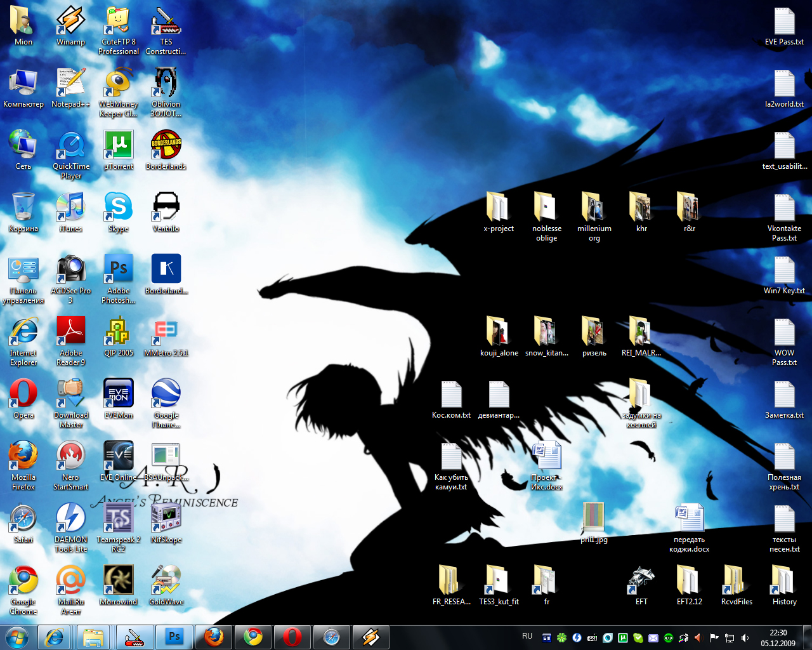Open GoldWave audio editor shortcut
This screenshot has height=650, width=812.
click(166, 585)
